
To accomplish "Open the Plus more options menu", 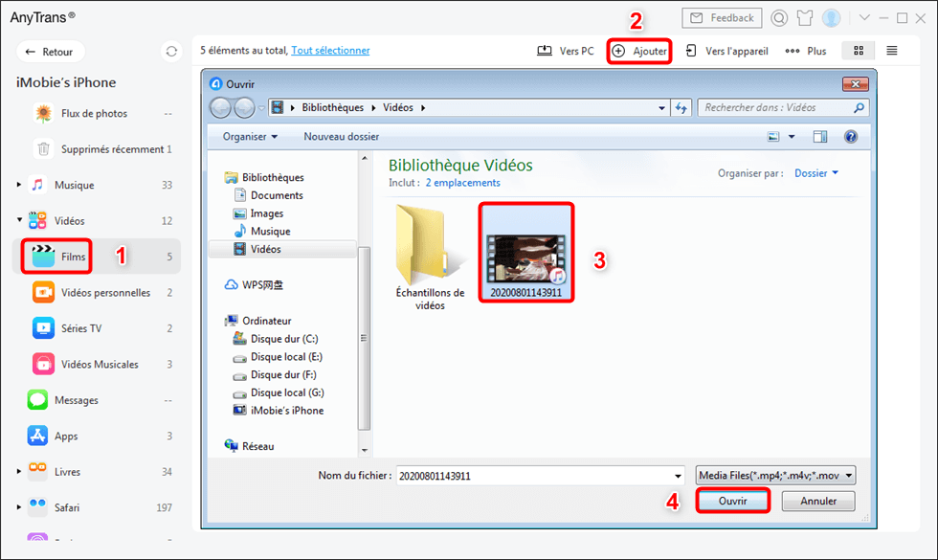I will tap(805, 51).
